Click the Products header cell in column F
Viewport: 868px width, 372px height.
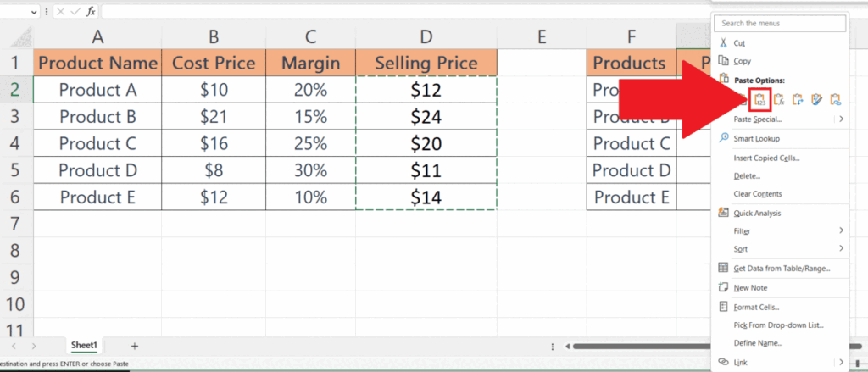(x=631, y=63)
